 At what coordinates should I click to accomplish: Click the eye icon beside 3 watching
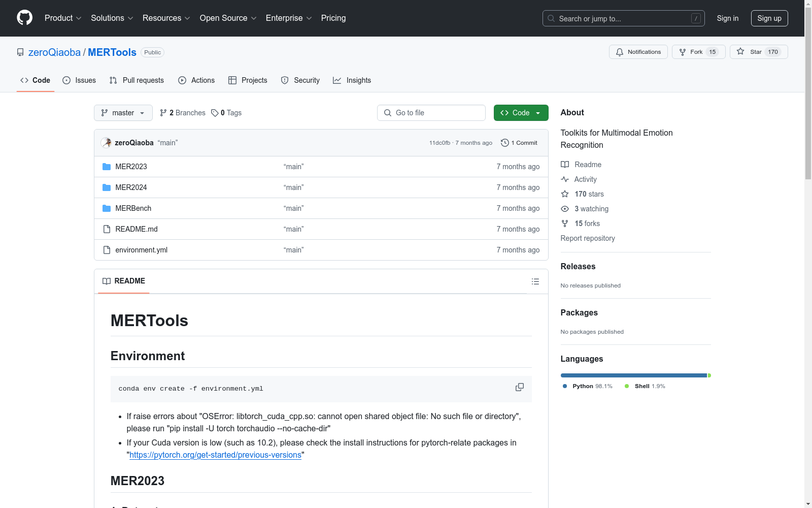coord(565,209)
